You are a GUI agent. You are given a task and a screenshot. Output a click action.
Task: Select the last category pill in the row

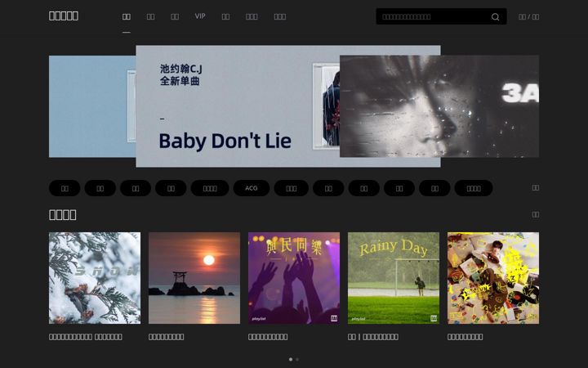(x=474, y=188)
